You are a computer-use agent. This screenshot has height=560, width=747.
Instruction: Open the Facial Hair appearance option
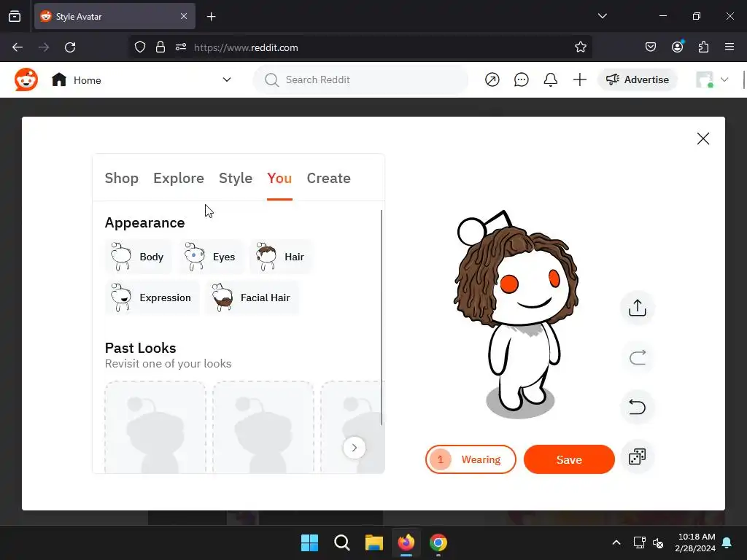[x=252, y=297]
